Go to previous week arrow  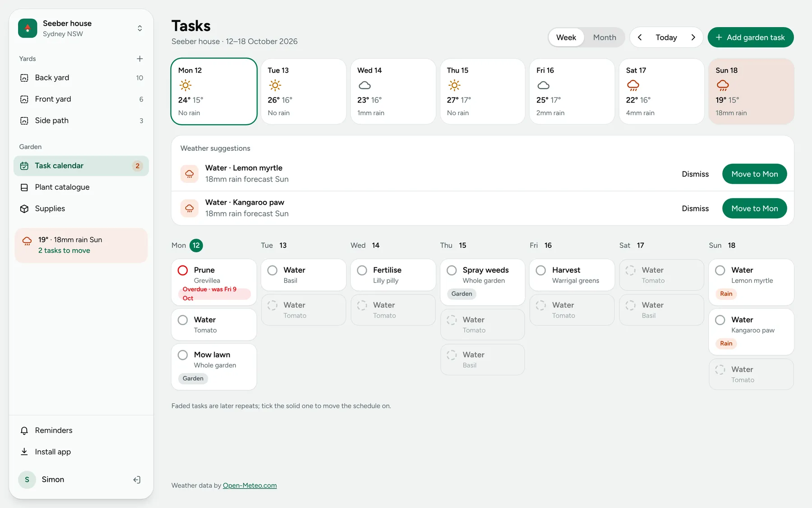[640, 37]
